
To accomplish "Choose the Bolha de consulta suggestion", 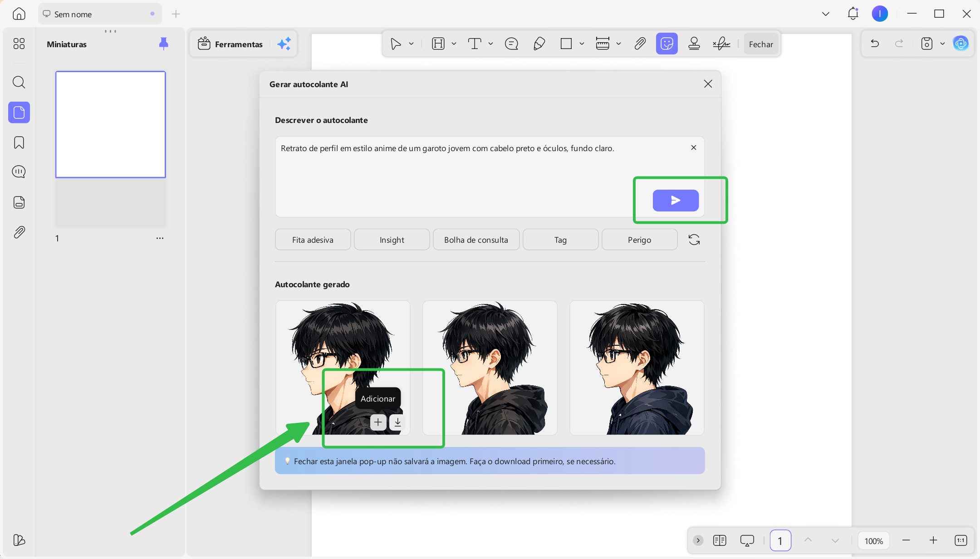I will [476, 240].
